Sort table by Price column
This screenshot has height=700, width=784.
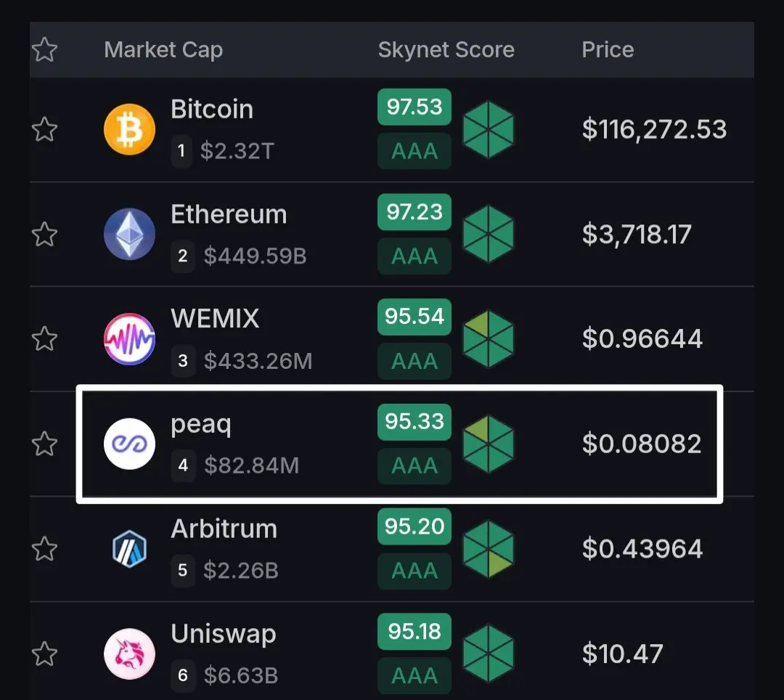[608, 50]
